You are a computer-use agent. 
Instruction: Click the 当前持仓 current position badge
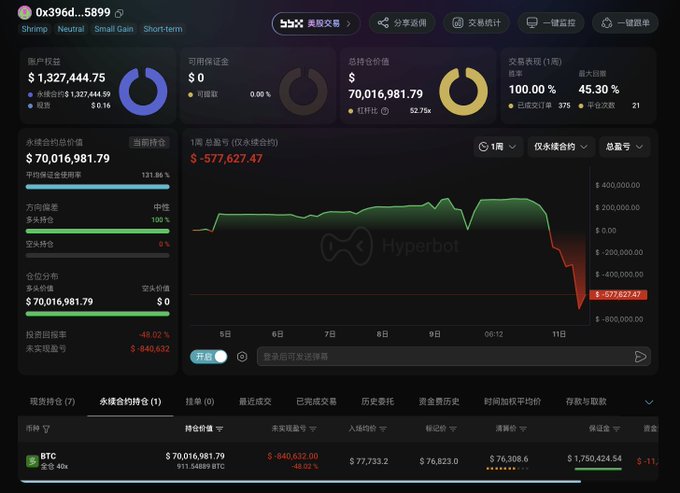tap(149, 143)
